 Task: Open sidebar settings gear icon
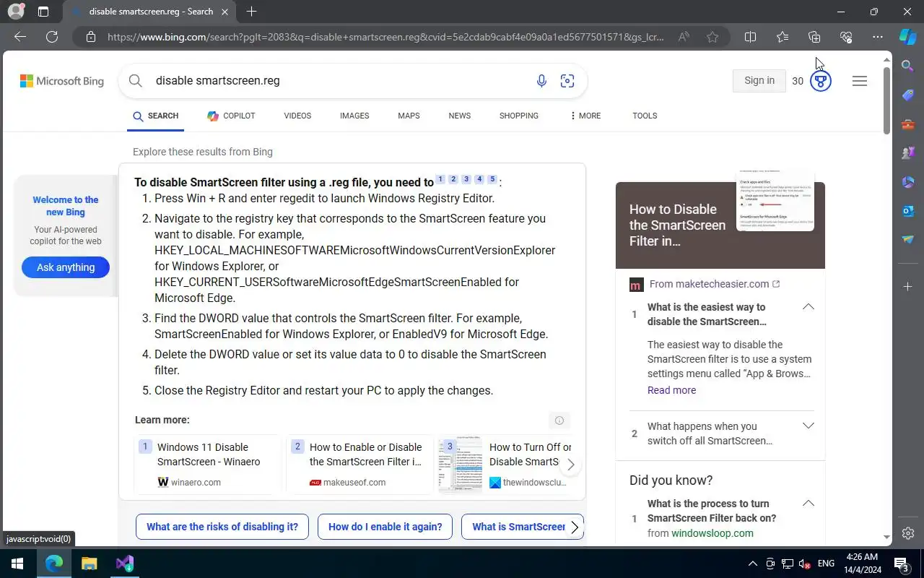(908, 533)
